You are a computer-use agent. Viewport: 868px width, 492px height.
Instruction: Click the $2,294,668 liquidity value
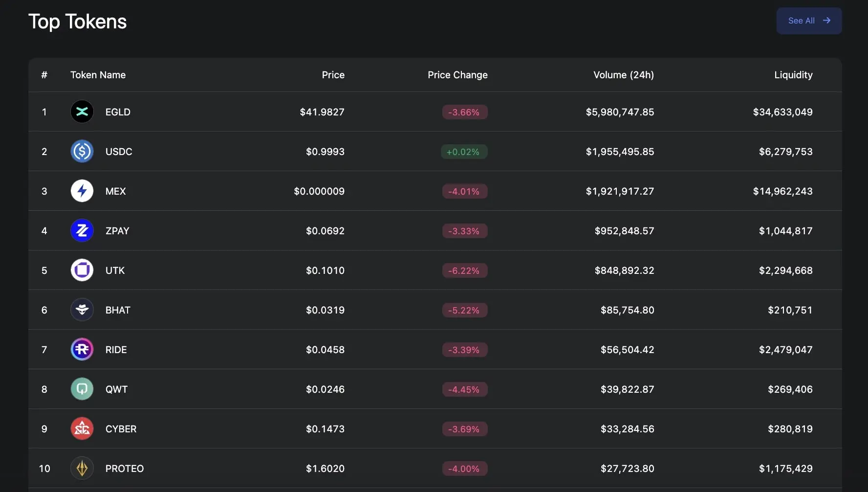point(785,270)
